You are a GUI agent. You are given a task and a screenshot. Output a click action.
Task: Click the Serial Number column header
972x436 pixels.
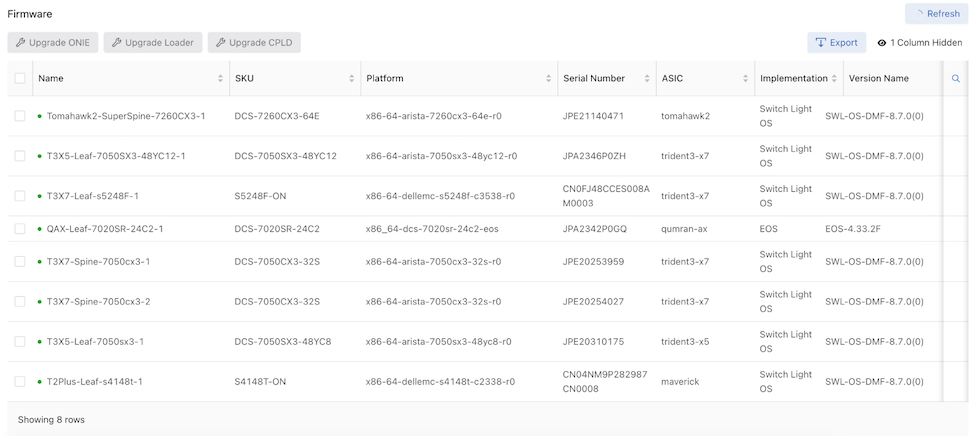click(594, 78)
